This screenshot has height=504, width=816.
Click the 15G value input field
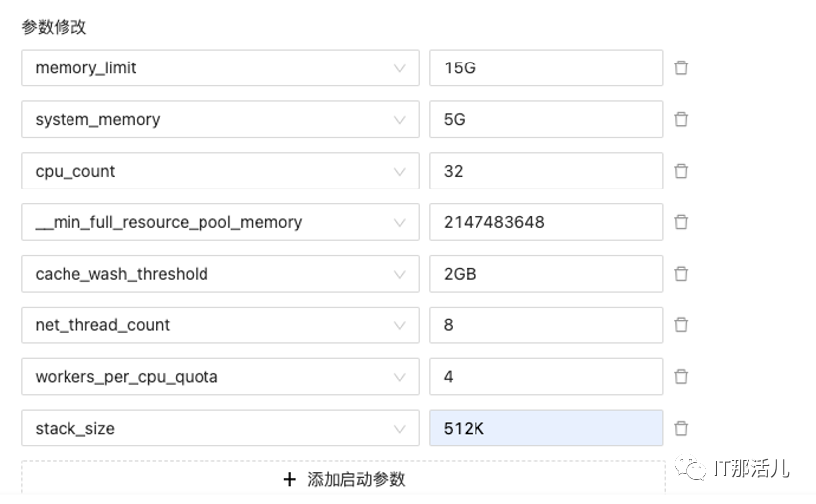[545, 68]
